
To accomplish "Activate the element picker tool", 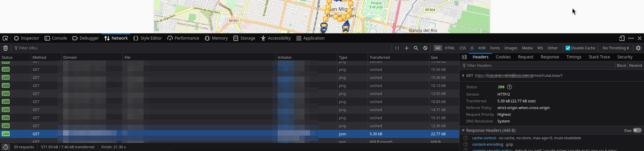I will point(5,38).
